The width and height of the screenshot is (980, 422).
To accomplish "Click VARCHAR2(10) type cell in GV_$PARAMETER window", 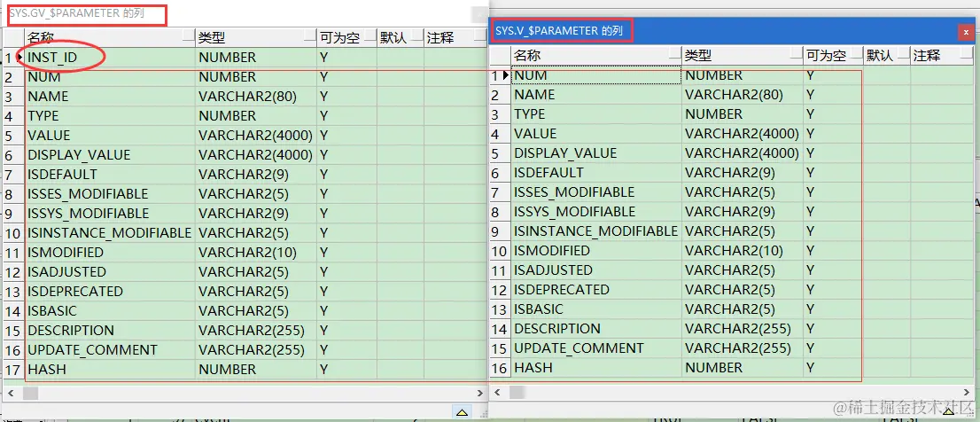I will click(x=256, y=252).
